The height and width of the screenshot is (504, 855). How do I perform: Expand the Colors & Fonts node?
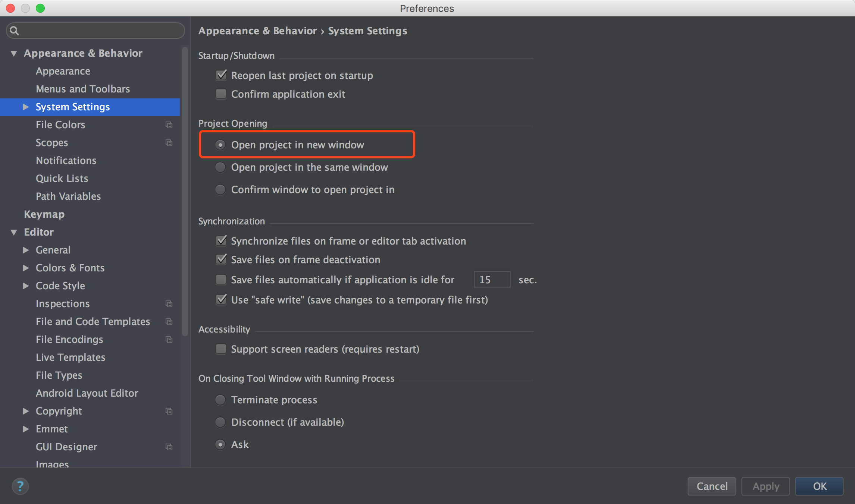26,268
